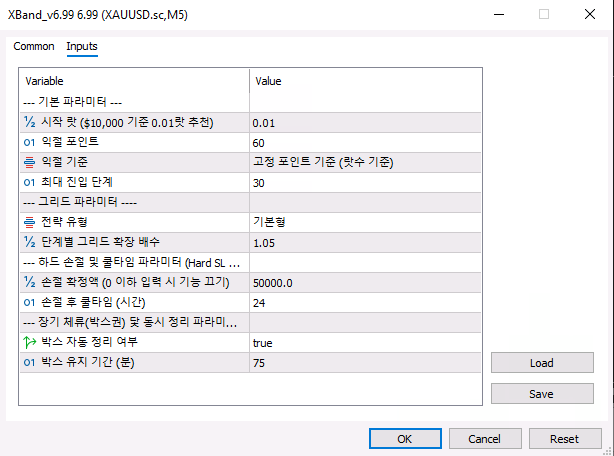614x456 pixels.
Task: Switch to the Common tab
Action: [x=34, y=46]
